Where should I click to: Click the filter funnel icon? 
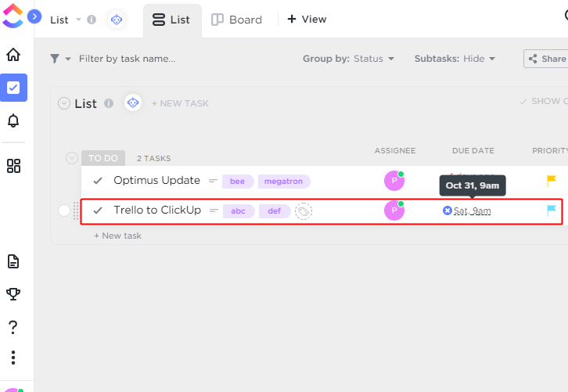point(55,59)
